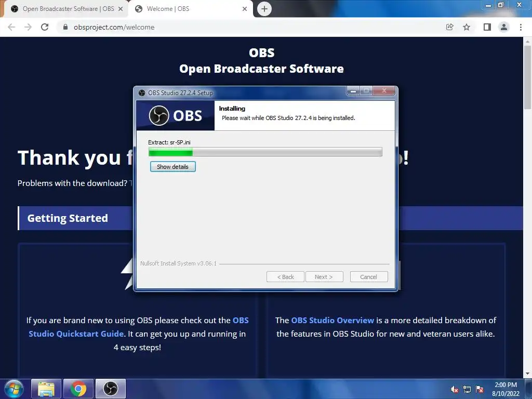Open File Explorer from the taskbar

(x=46, y=389)
